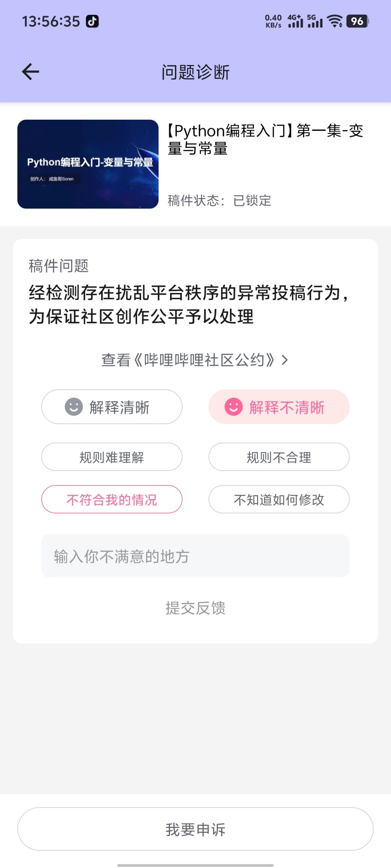Tap the 4G+ signal strength icon
Image resolution: width=391 pixels, height=868 pixels.
(295, 21)
